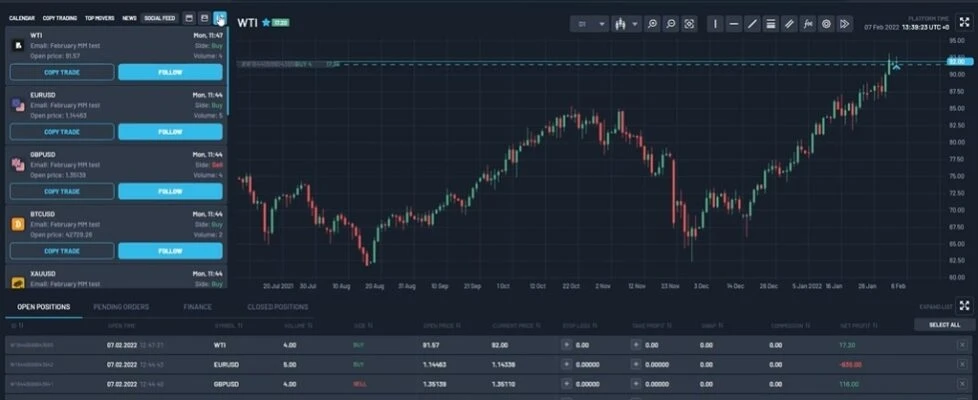Viewport: 978px width, 400px height.
Task: Toggle the WTI favorite star
Action: pyautogui.click(x=266, y=22)
